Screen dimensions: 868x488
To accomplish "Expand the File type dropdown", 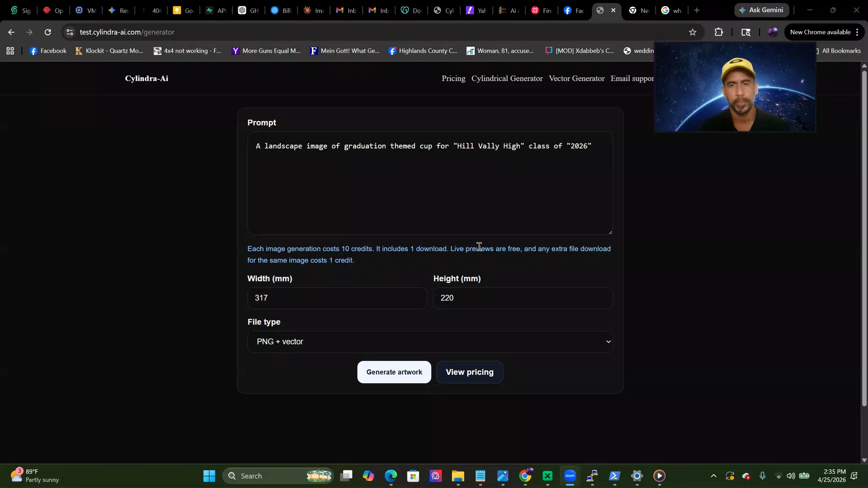I will pos(430,342).
